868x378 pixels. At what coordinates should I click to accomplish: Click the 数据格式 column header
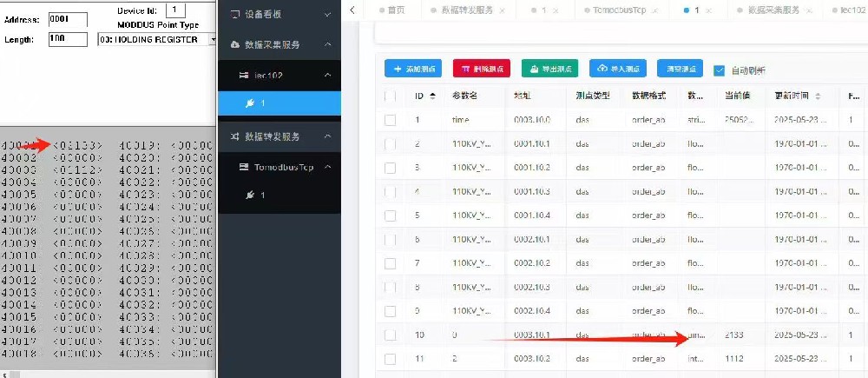tap(648, 96)
